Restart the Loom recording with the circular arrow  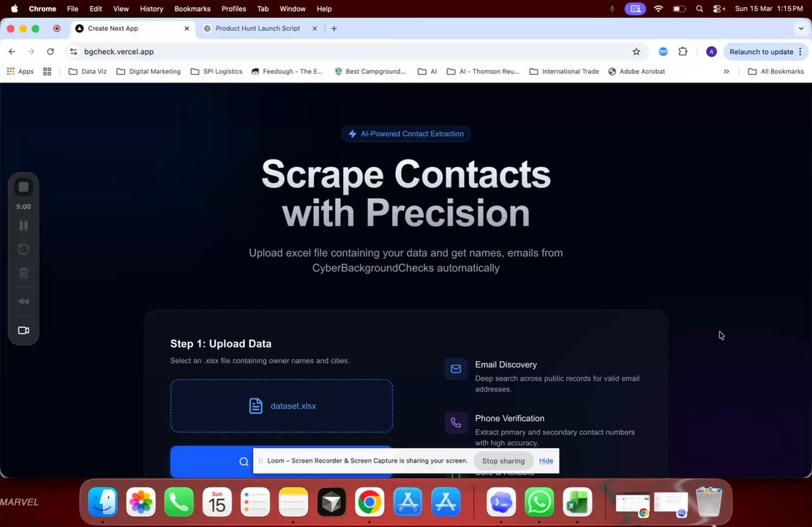(x=23, y=250)
